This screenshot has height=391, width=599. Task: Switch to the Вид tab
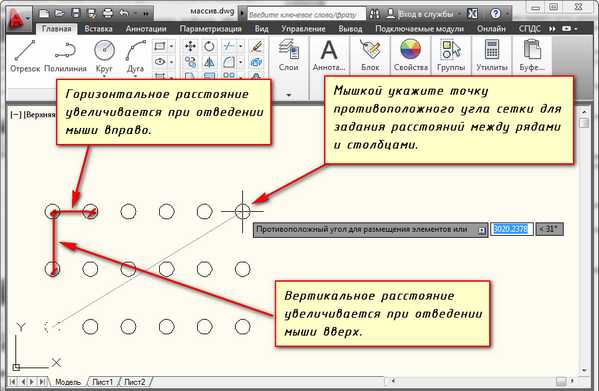[261, 29]
